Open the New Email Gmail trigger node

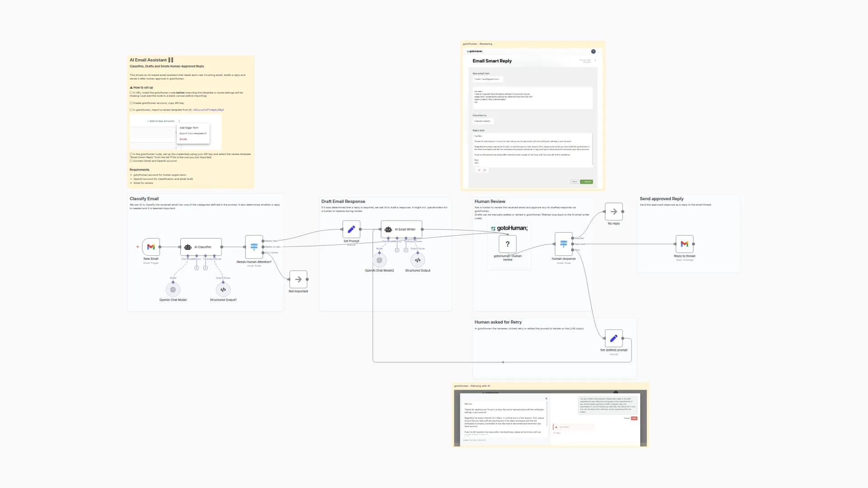tap(151, 247)
